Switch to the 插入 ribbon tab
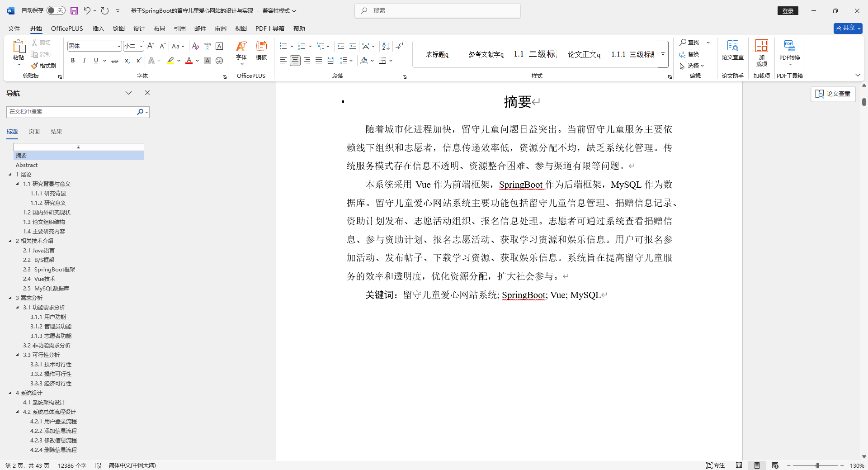868x470 pixels. point(98,28)
